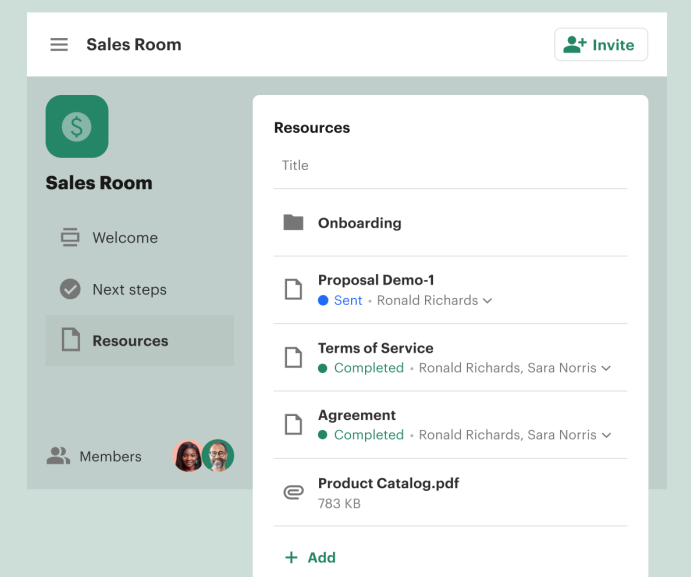Click Ronald Richards name under Proposal Demo-1
Viewport: 691px width, 577px height.
click(x=427, y=300)
